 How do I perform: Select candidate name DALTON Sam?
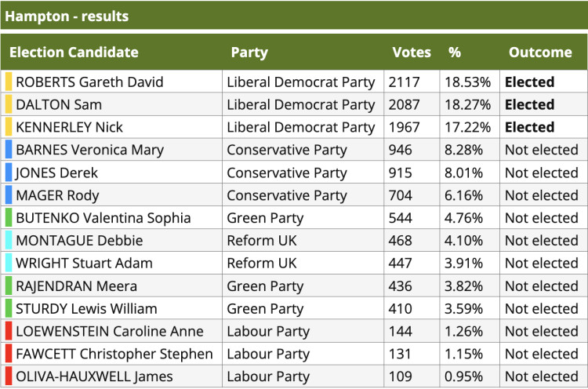[x=59, y=104]
